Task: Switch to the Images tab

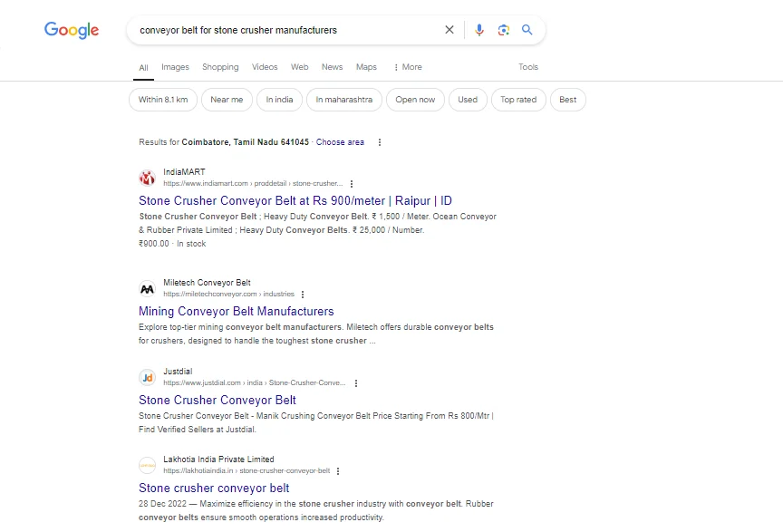Action: coord(175,67)
